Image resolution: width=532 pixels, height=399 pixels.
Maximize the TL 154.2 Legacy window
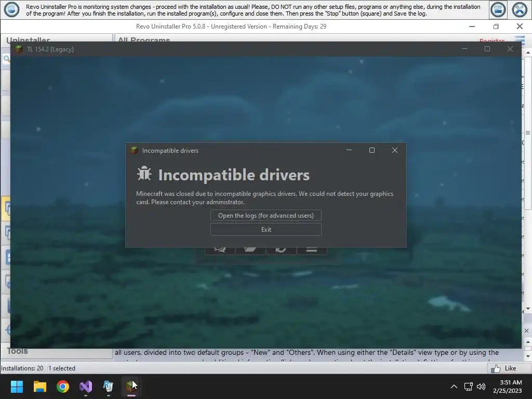click(487, 49)
